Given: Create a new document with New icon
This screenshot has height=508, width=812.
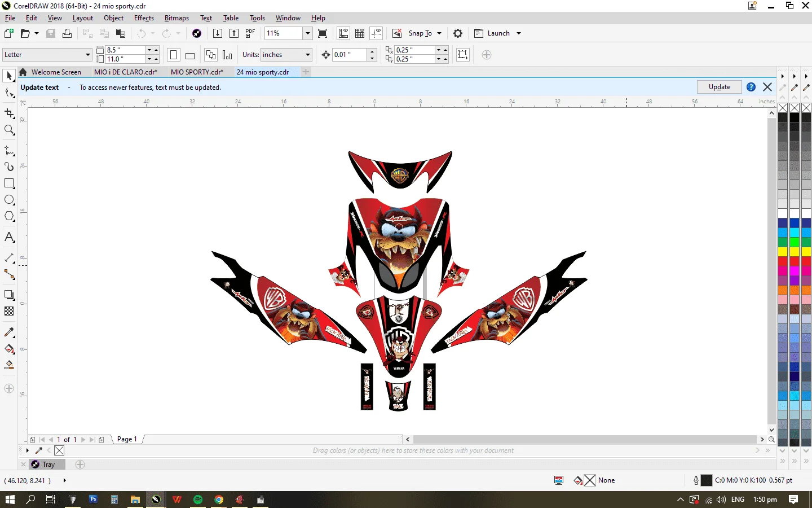Looking at the screenshot, I should (9, 33).
